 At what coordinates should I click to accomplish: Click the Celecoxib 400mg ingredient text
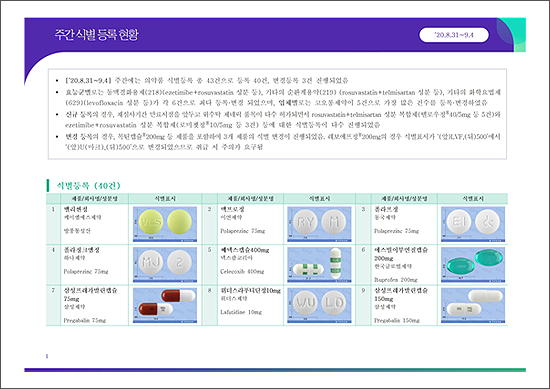tap(242, 271)
